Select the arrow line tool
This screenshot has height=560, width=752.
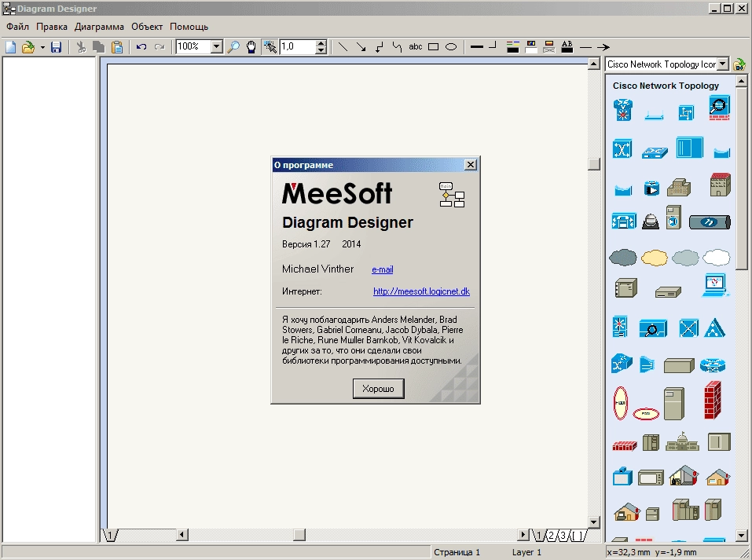coord(361,47)
